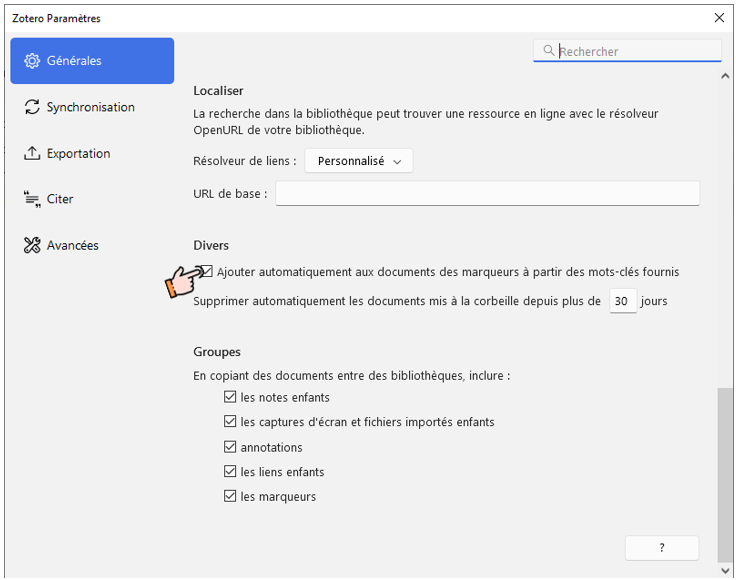Click the Exportation upload icon
The width and height of the screenshot is (736, 580).
[32, 153]
